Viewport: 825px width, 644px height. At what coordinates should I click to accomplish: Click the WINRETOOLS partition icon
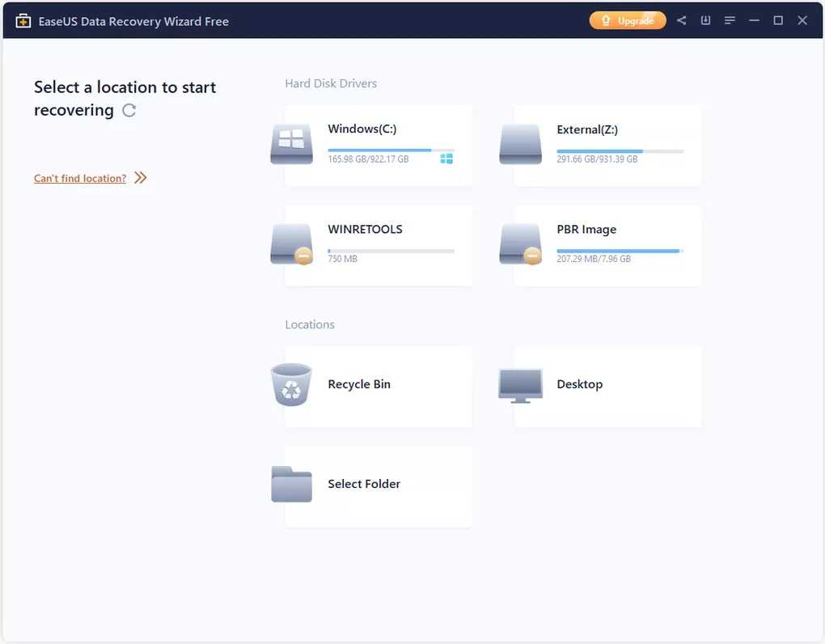click(291, 244)
